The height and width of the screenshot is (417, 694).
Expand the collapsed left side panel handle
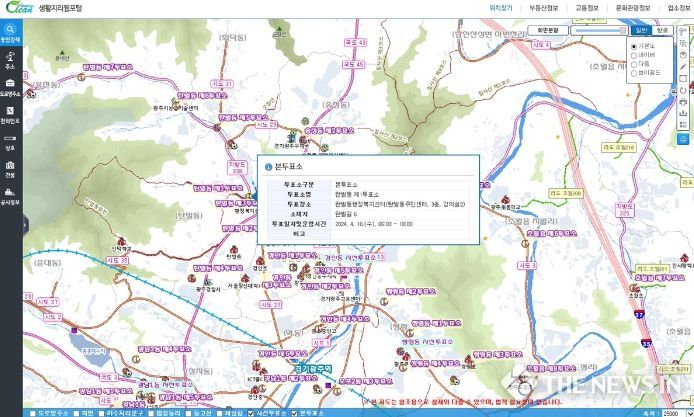[x=25, y=225]
